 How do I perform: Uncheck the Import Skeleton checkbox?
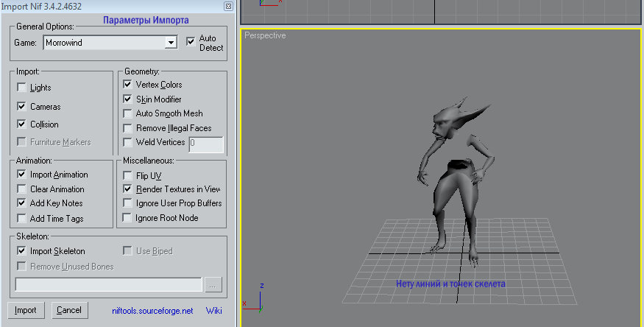[x=22, y=250]
